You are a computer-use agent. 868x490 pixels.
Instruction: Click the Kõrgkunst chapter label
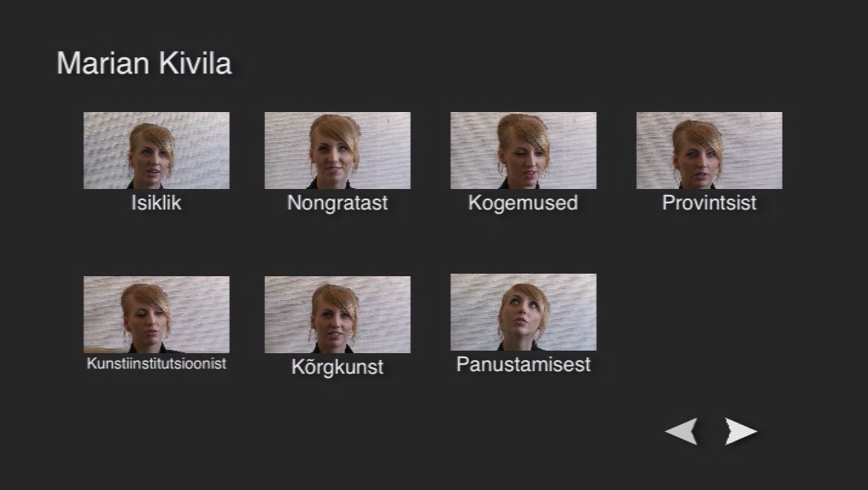337,367
